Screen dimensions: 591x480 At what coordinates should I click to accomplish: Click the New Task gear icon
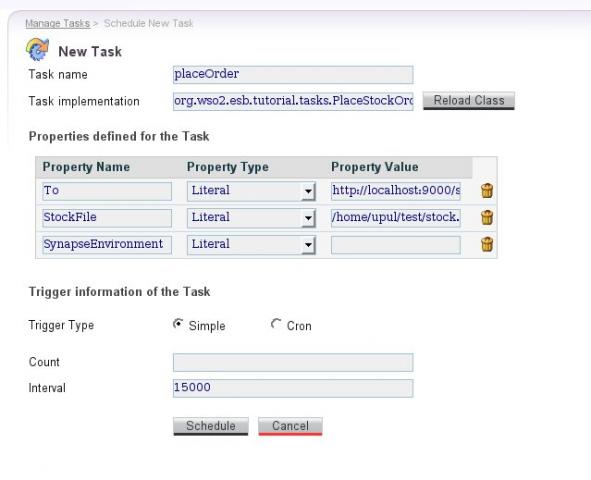[x=37, y=49]
